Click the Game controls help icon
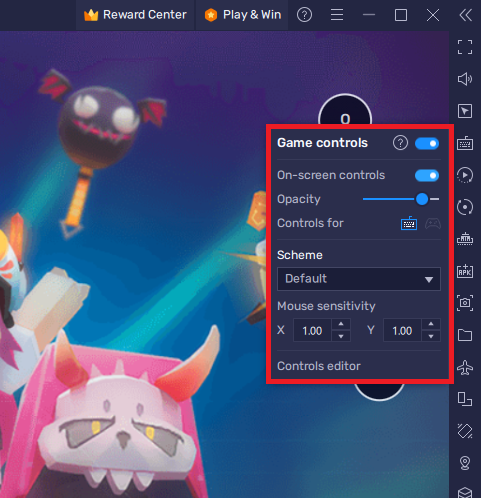The height and width of the screenshot is (498, 481). click(400, 143)
